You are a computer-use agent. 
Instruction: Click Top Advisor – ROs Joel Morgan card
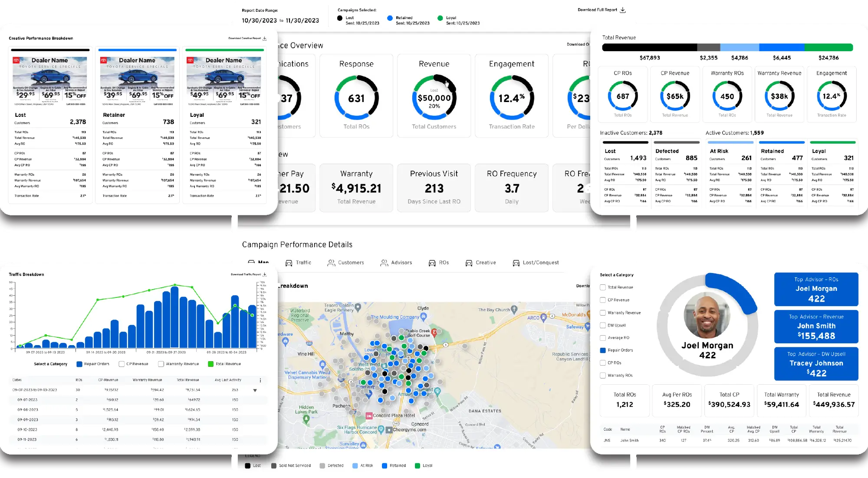click(816, 289)
